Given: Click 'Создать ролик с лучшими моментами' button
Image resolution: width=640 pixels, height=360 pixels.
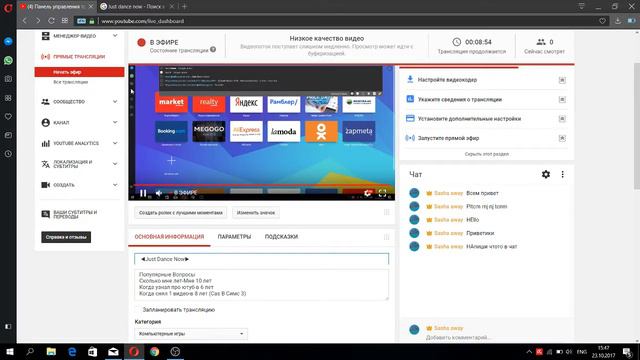Looking at the screenshot, I should (x=180, y=213).
